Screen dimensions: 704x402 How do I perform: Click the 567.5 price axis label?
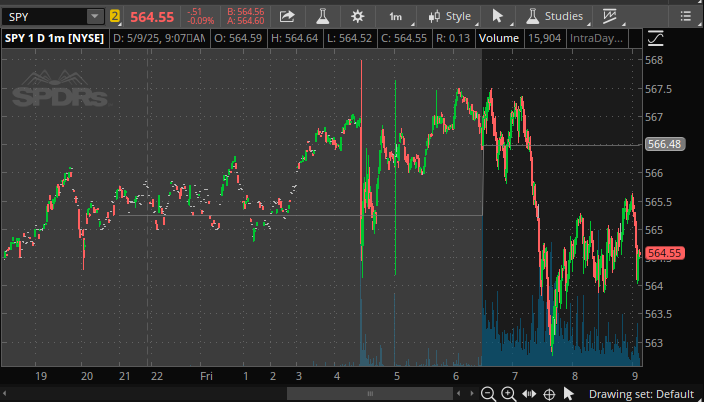click(x=660, y=89)
